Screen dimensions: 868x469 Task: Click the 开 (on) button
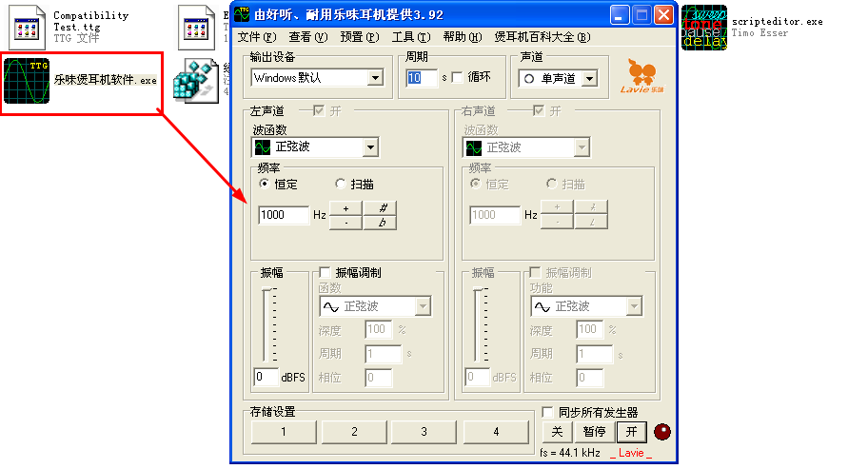632,432
